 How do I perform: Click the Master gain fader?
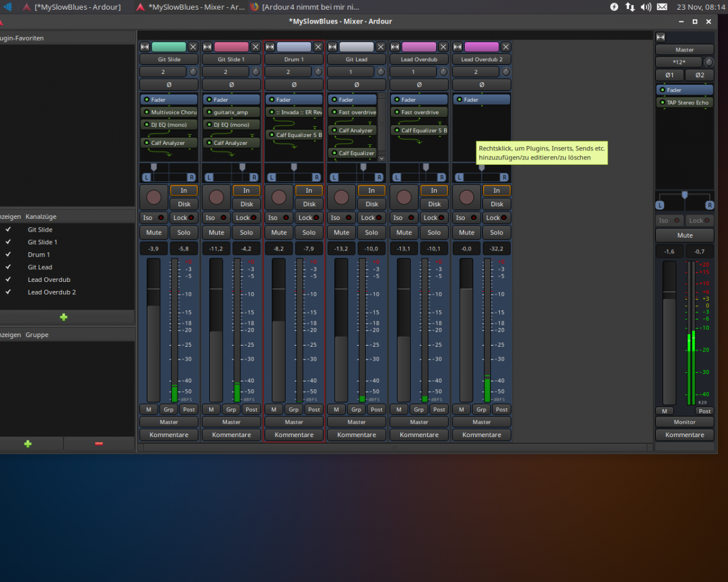click(x=669, y=333)
